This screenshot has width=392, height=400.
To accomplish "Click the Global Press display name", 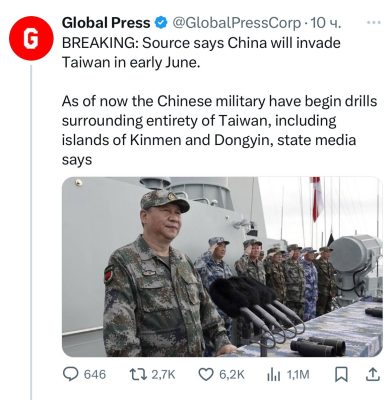I will pyautogui.click(x=106, y=23).
